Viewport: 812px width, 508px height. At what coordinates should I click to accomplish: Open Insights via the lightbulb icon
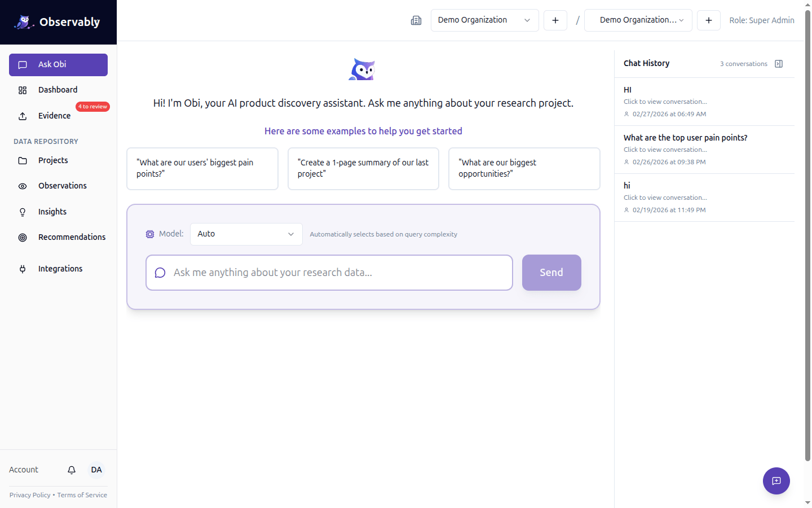(23, 212)
